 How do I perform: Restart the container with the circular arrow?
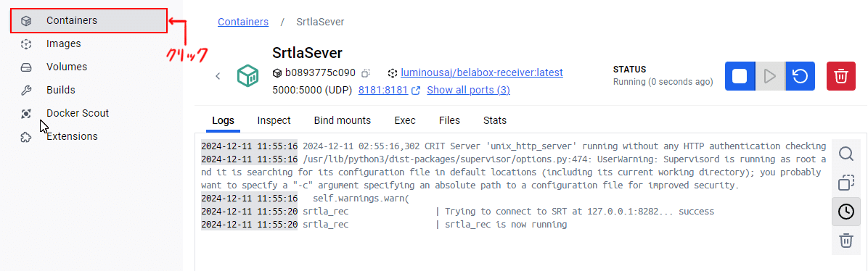tap(800, 76)
